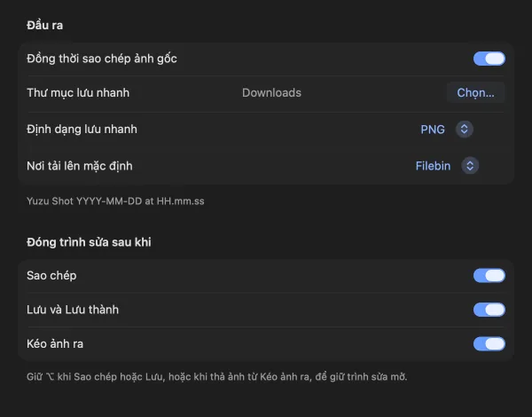The image size is (532, 417).
Task: Click the 'Kéo ảnh ra' row label
Action: point(55,343)
